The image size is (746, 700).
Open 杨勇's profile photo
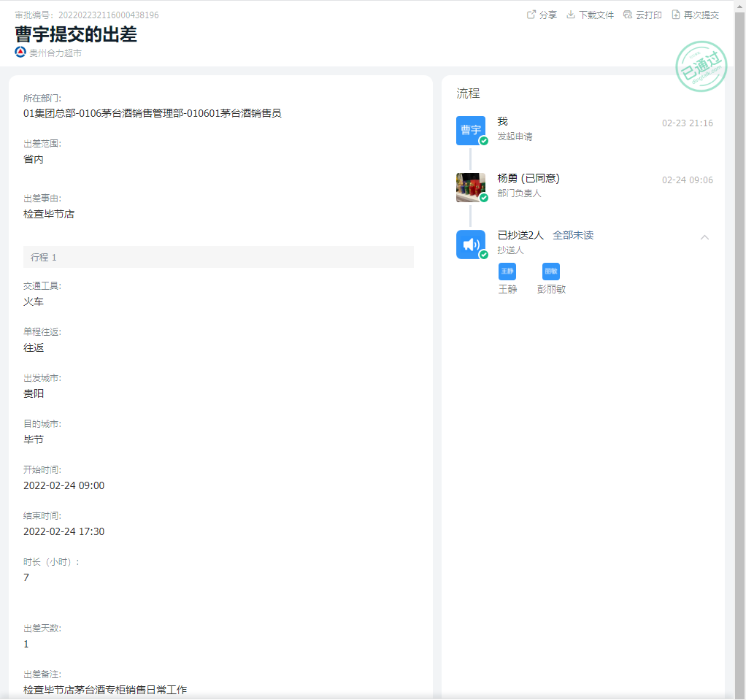(x=471, y=187)
